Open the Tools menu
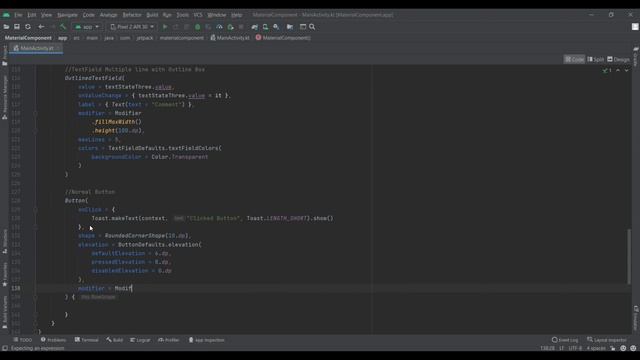Screen dimensions: 640x360 (182, 15)
